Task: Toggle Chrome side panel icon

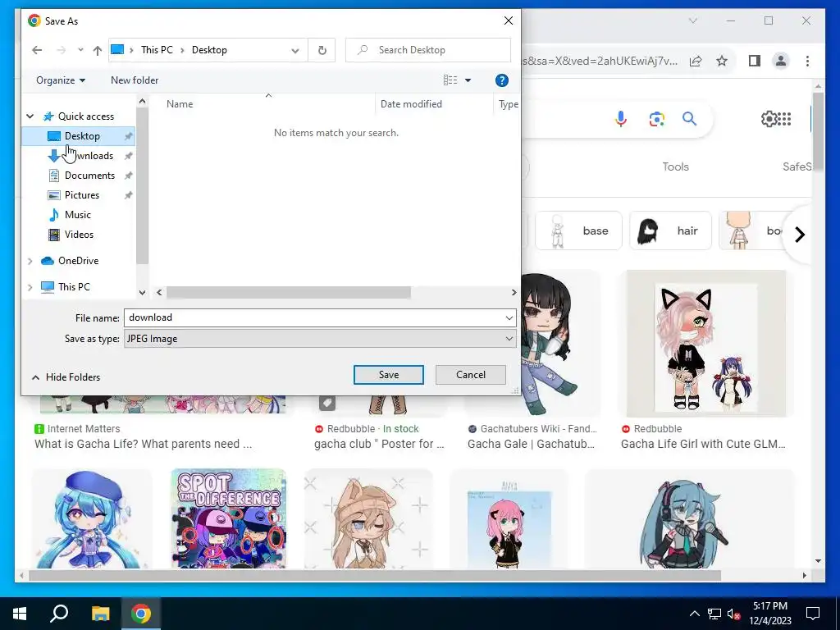Action: click(755, 61)
